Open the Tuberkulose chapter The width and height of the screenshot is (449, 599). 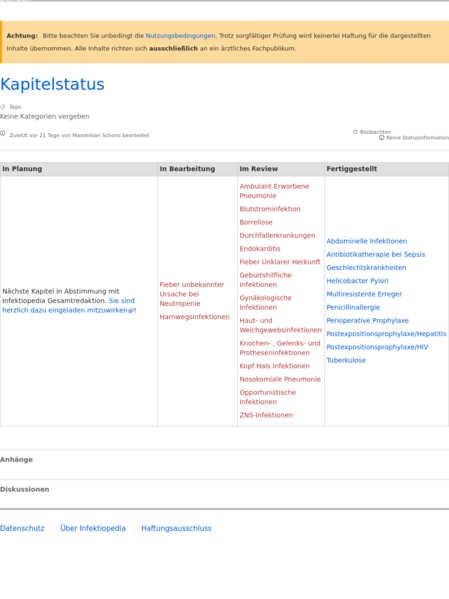(346, 360)
